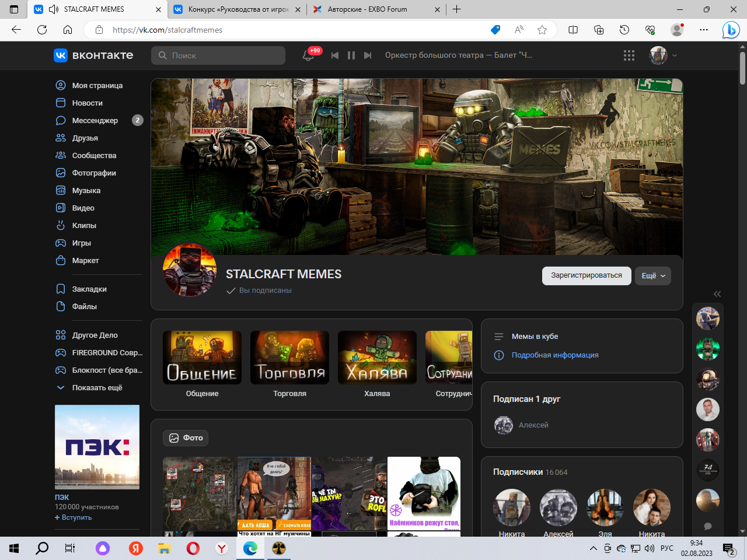Skip to previous track in VK player

(x=335, y=55)
